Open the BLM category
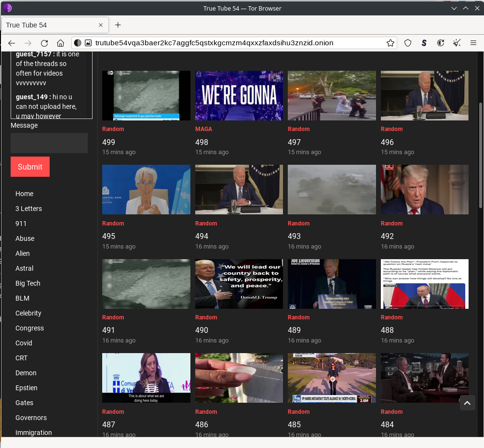Image resolution: width=484 pixels, height=448 pixels. tap(23, 298)
